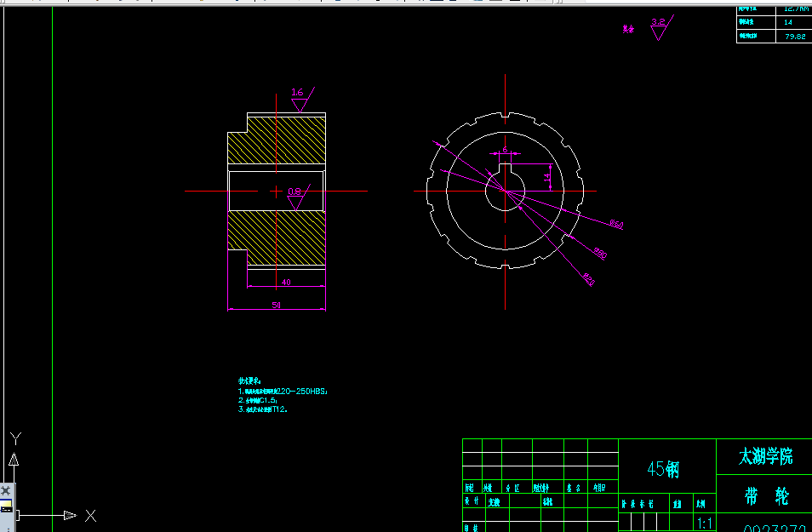The image size is (812, 532).
Task: Select the 79.82 value in the parameter table
Action: [x=795, y=37]
